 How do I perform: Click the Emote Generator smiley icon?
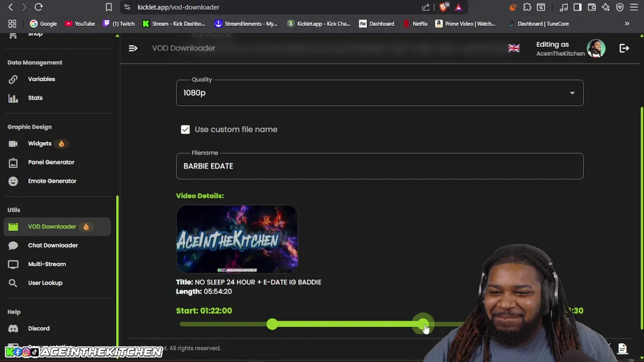point(13,181)
